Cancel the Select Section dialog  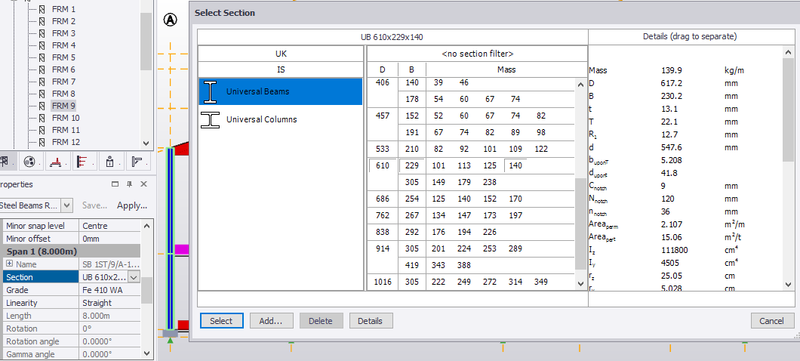(x=772, y=321)
